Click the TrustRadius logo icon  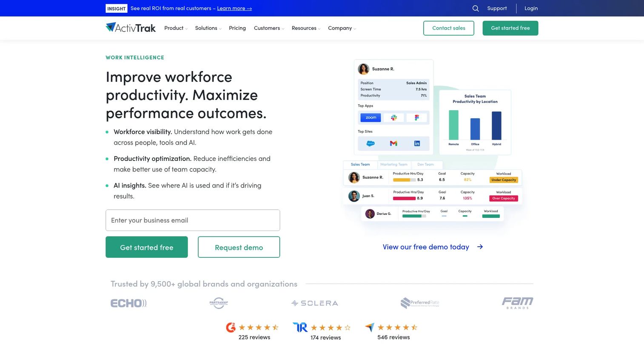[x=300, y=327]
